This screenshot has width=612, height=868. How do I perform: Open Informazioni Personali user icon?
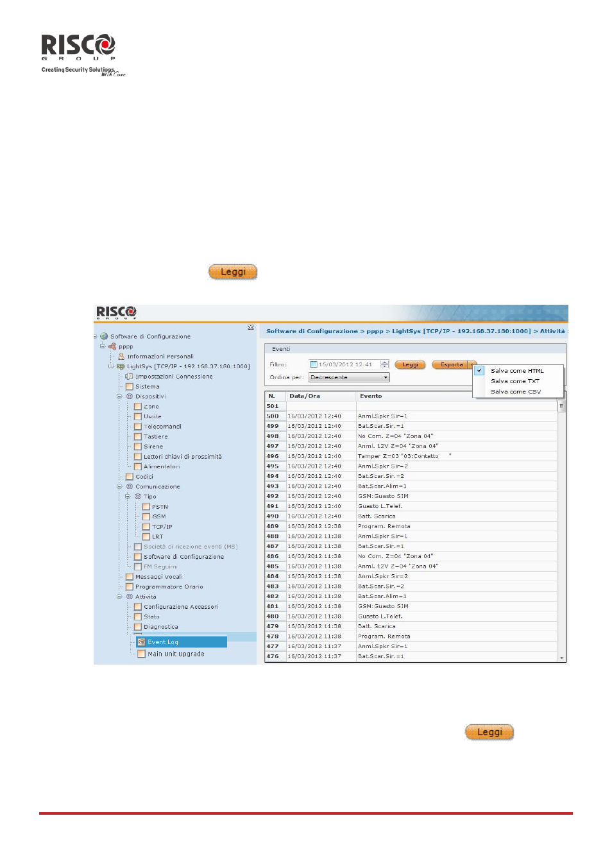(x=121, y=357)
